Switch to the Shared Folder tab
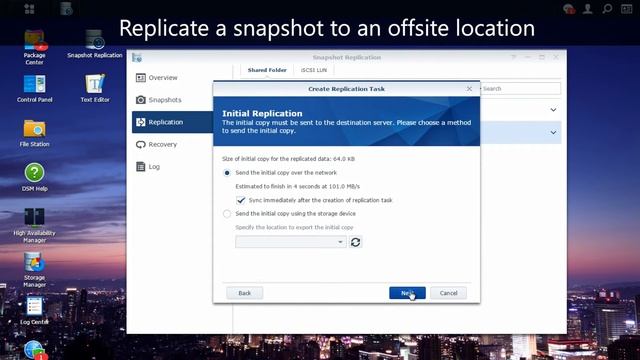The height and width of the screenshot is (360, 640). point(267,70)
